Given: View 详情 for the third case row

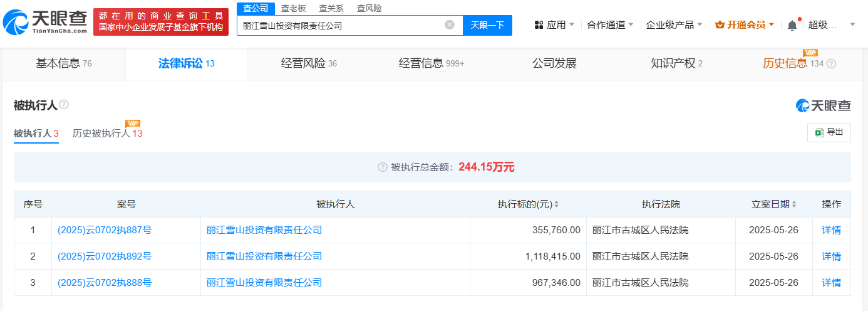Looking at the screenshot, I should 831,283.
